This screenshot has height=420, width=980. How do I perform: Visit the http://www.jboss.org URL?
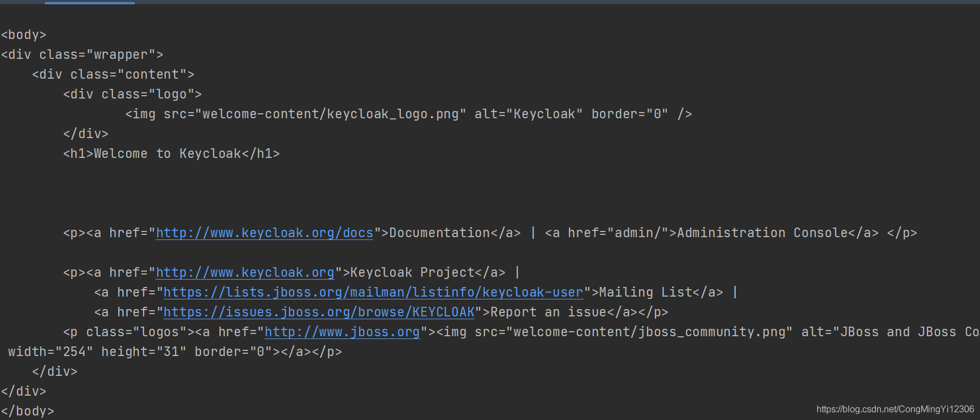click(342, 332)
